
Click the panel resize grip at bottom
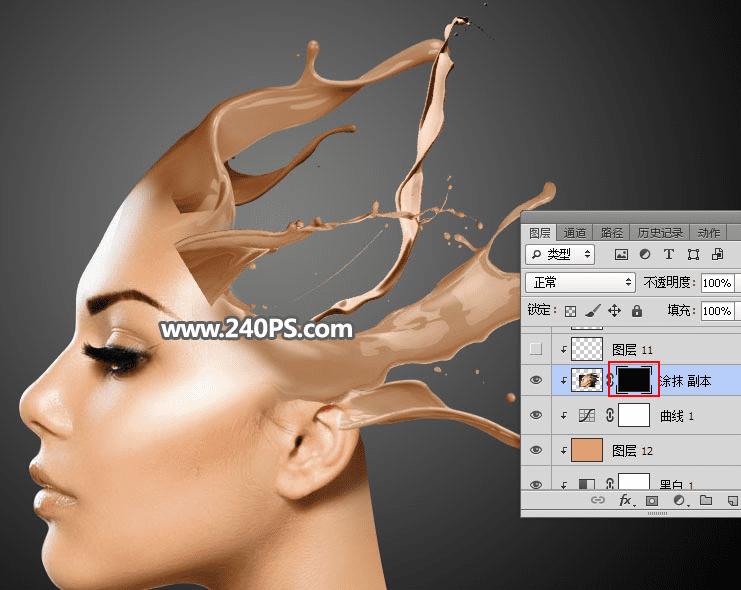(657, 513)
